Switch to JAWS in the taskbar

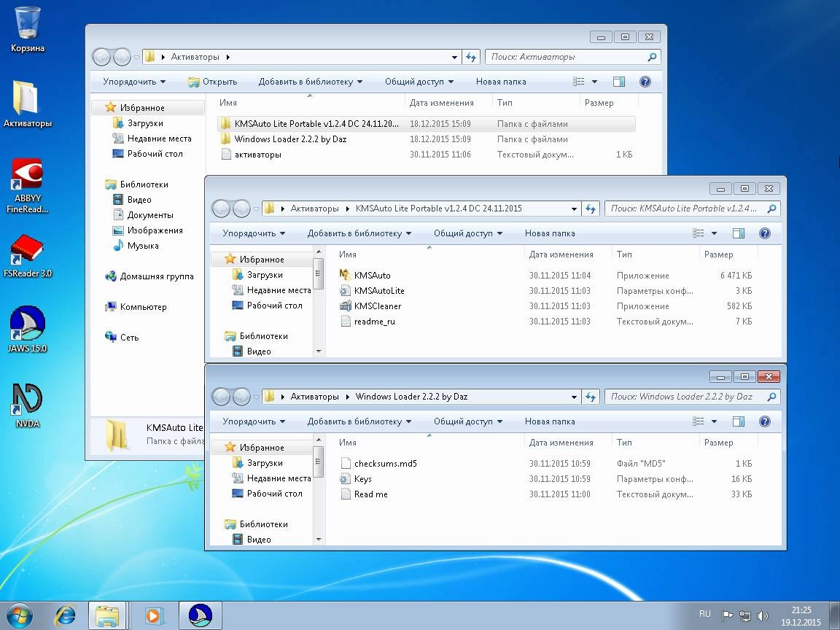tap(200, 616)
